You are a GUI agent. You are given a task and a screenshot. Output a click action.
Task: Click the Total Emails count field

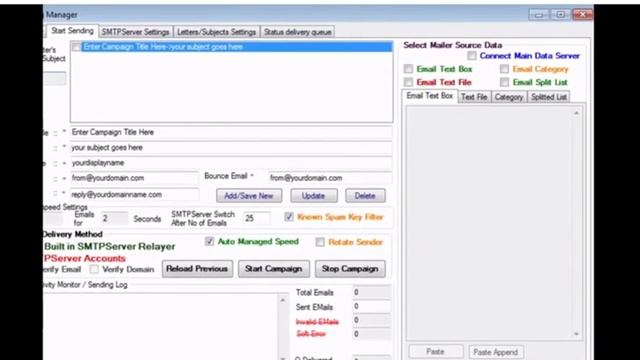click(371, 292)
